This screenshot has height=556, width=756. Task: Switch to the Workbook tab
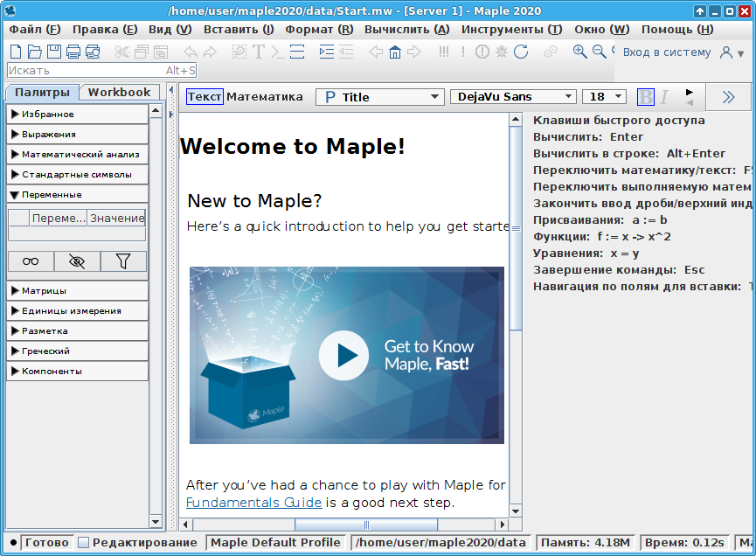click(119, 92)
